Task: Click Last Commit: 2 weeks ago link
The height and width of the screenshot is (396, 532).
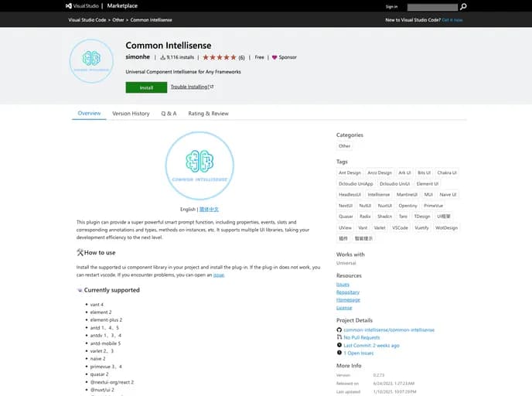Action: [x=371, y=346]
